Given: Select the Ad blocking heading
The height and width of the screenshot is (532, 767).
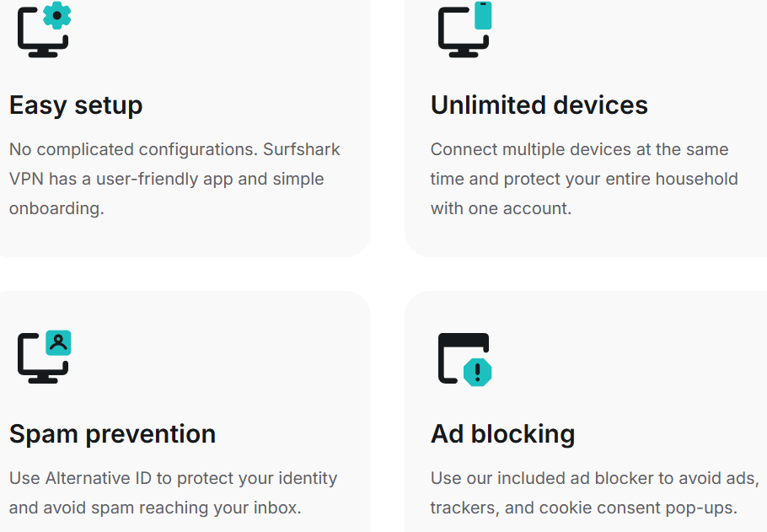Looking at the screenshot, I should (502, 434).
